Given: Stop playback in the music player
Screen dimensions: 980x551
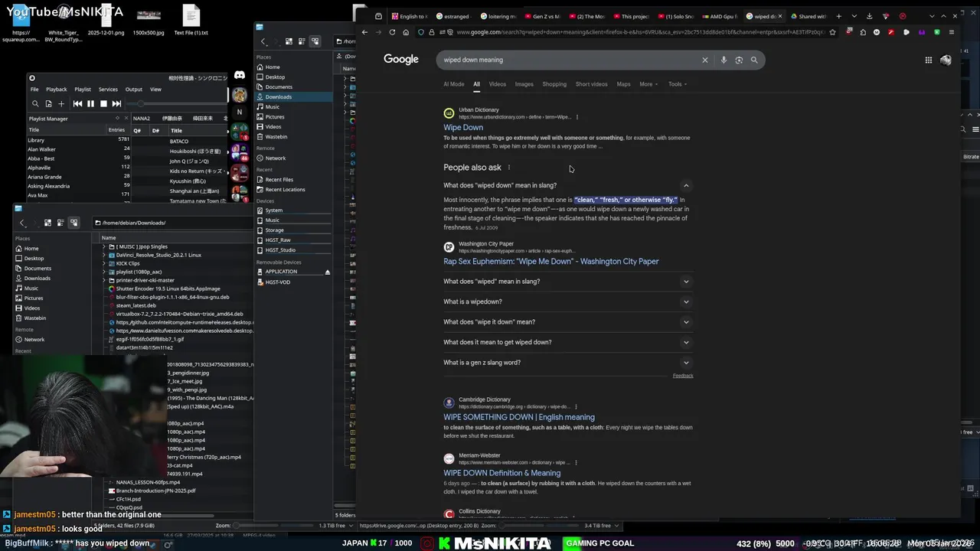Looking at the screenshot, I should (103, 104).
